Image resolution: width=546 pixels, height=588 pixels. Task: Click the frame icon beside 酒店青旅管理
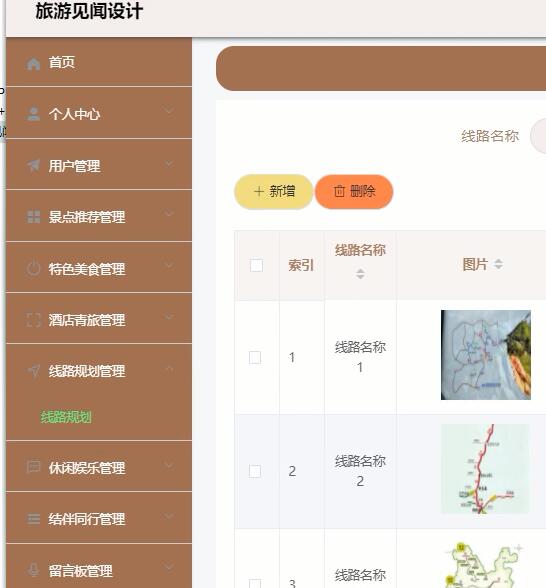point(33,320)
